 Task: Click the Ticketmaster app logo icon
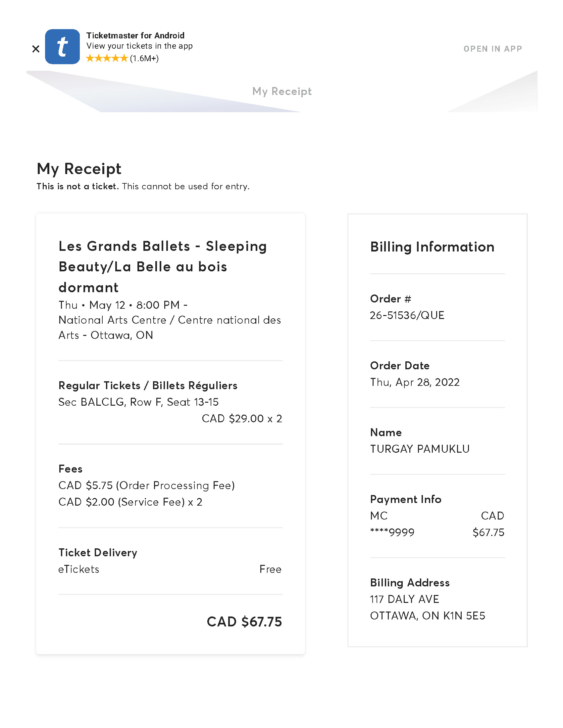(62, 47)
